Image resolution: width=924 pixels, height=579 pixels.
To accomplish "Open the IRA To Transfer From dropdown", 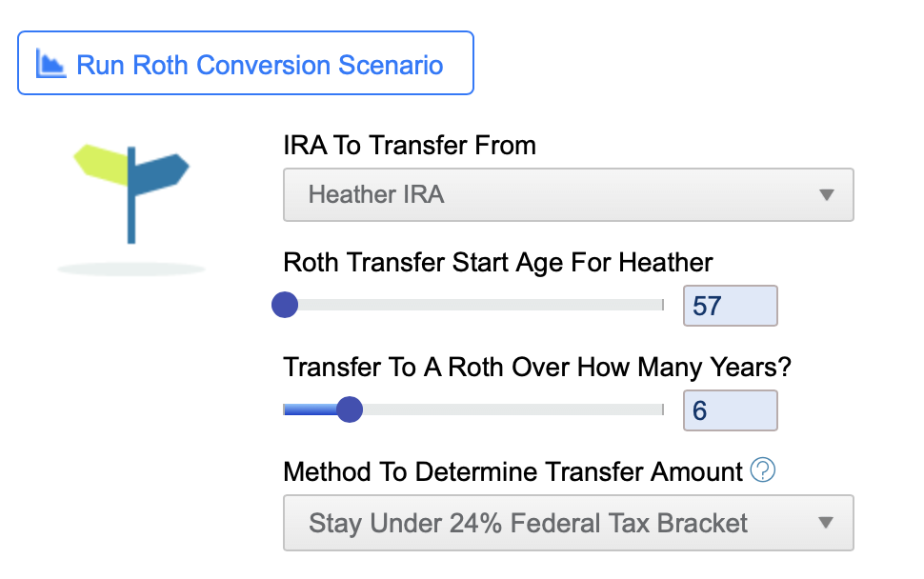I will 568,194.
